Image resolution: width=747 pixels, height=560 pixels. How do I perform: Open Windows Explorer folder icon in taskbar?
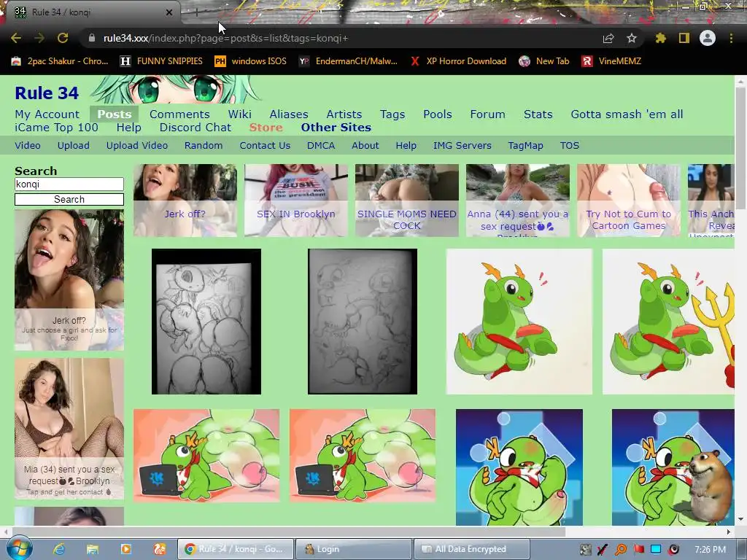coord(93,549)
